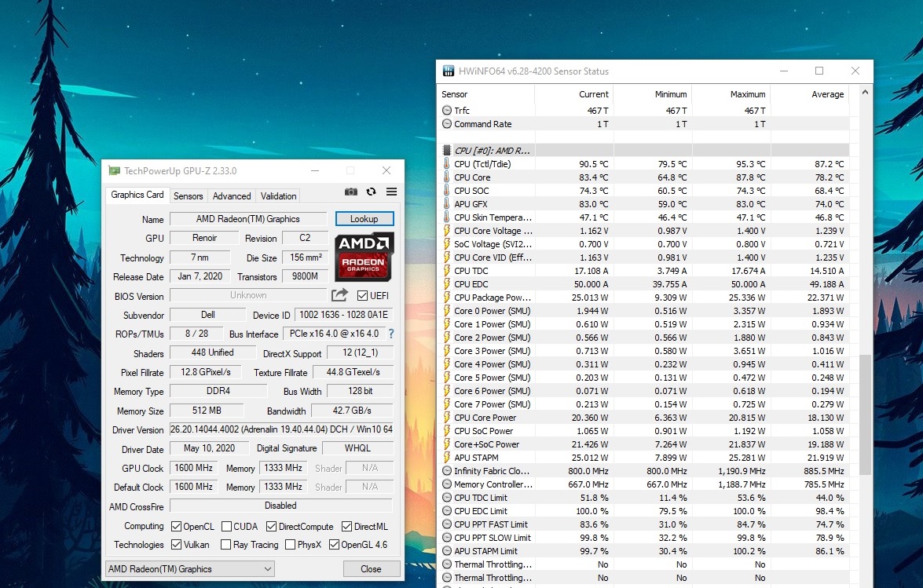This screenshot has height=588, width=923.
Task: Click the APU STAPM lightning icon
Action: tap(447, 458)
